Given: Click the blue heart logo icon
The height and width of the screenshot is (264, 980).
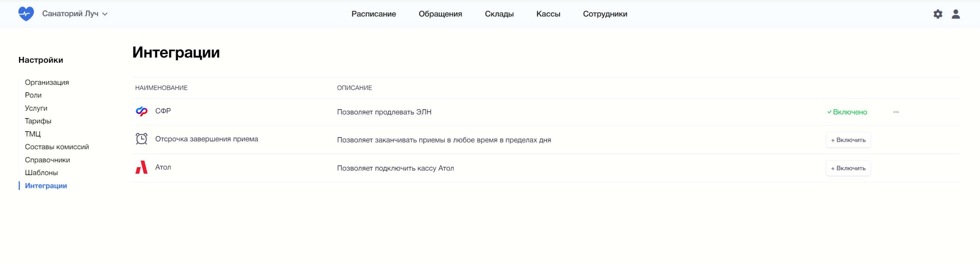Looking at the screenshot, I should pos(26,14).
